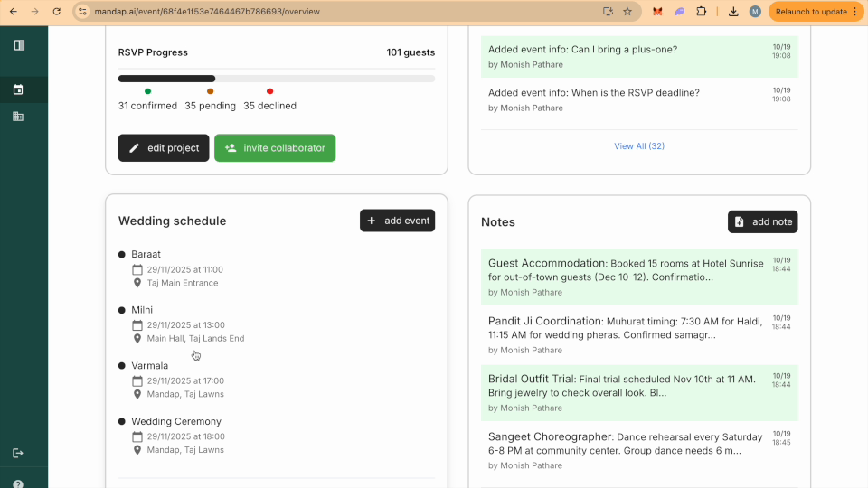Open the extensions puzzle menu

(x=702, y=12)
